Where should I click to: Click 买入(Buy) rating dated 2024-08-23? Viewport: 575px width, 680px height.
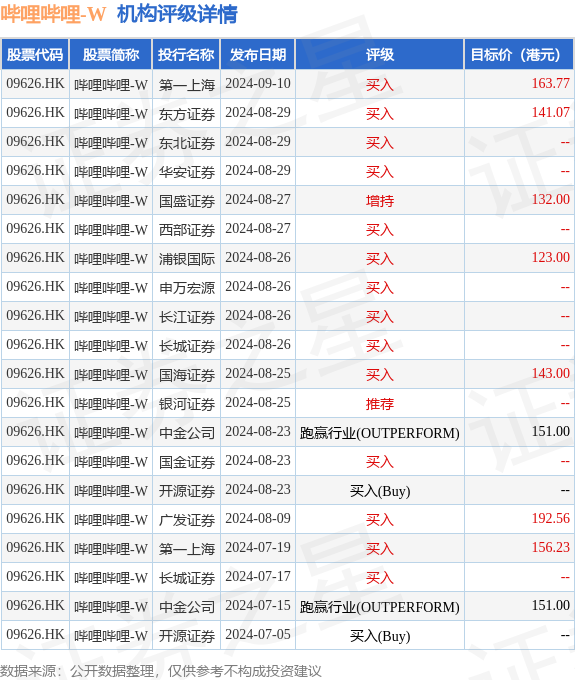coord(380,491)
